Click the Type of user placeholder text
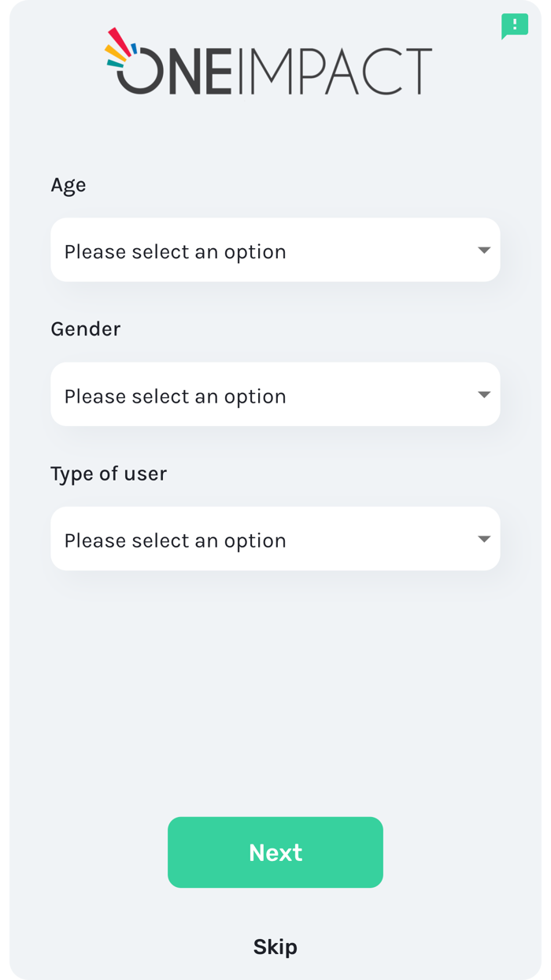This screenshot has width=551, height=980. click(x=175, y=540)
